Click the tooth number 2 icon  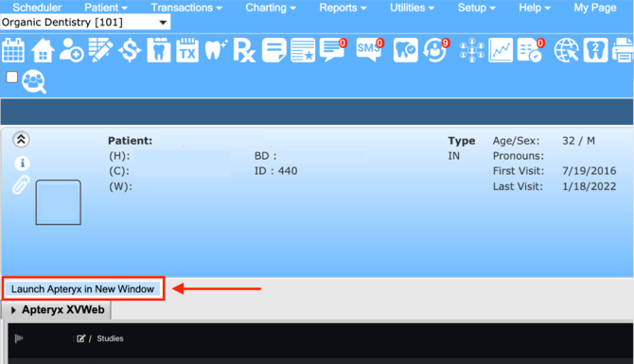click(595, 50)
